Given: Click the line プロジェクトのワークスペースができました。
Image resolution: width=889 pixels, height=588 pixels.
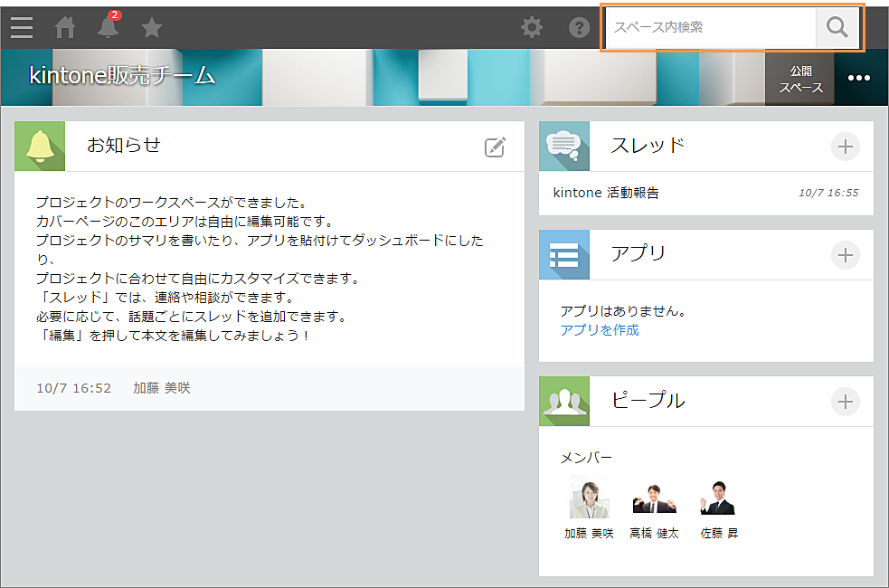Looking at the screenshot, I should tap(172, 203).
